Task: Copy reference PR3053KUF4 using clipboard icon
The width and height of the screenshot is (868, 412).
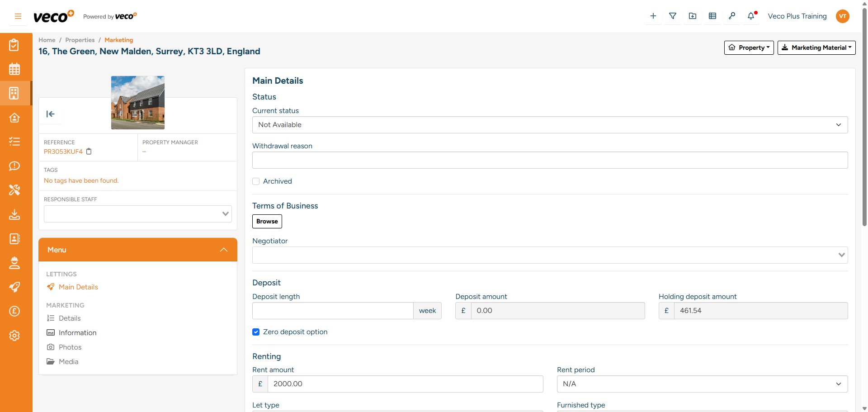Action: tap(89, 152)
